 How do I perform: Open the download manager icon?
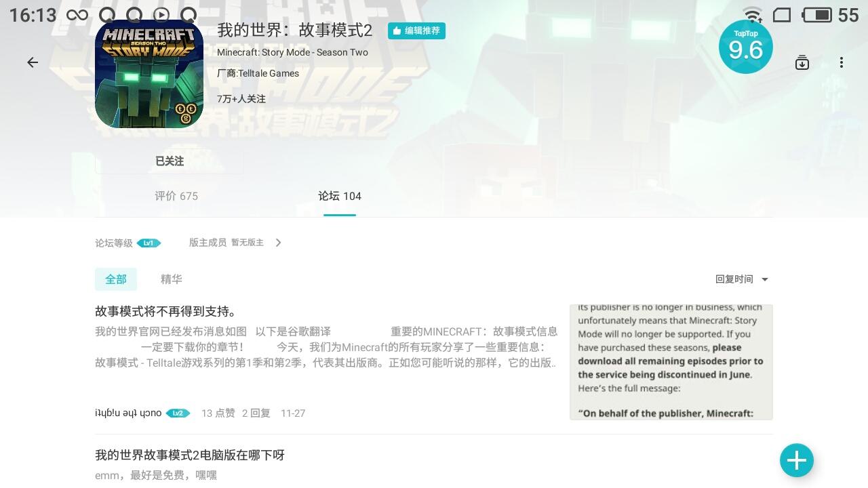point(802,62)
